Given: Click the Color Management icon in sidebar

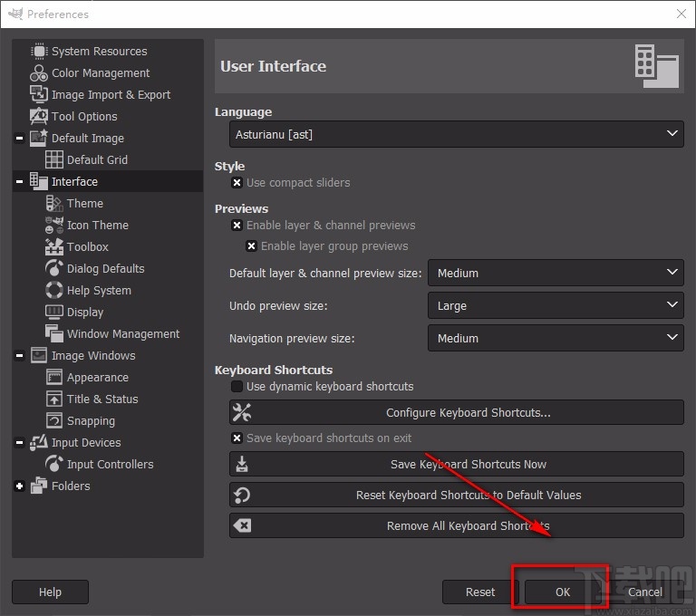Looking at the screenshot, I should click(x=38, y=73).
